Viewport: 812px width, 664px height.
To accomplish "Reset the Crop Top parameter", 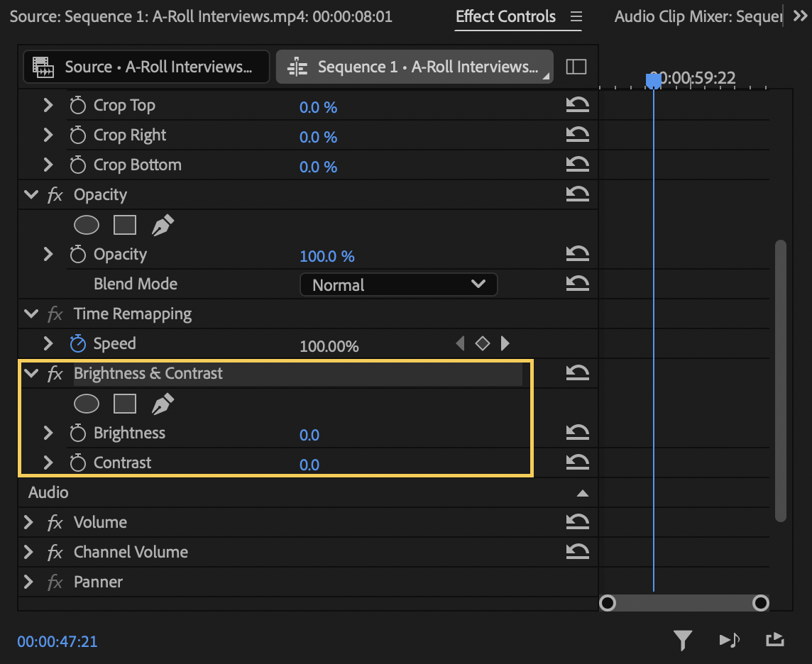I will click(x=577, y=105).
